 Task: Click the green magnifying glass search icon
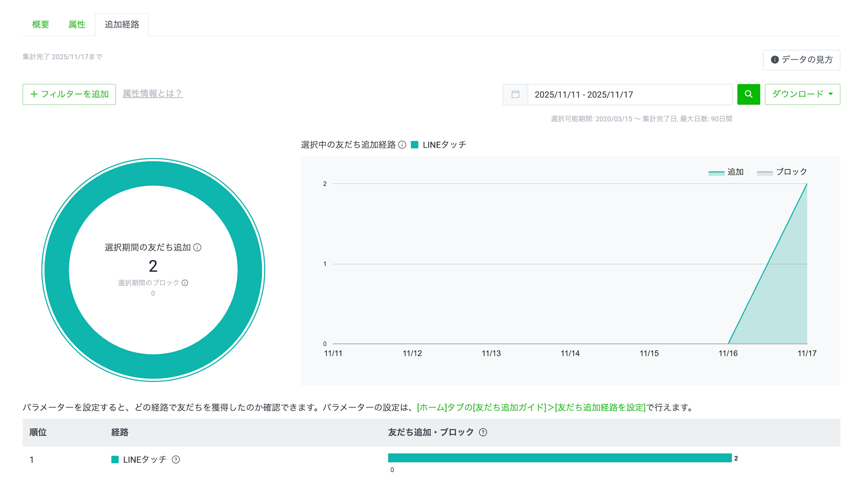click(x=748, y=94)
